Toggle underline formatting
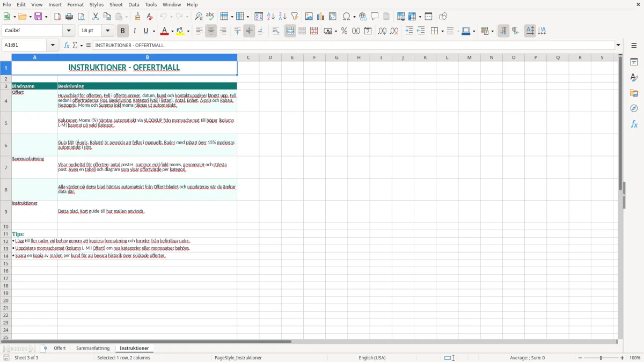This screenshot has height=362, width=644. coord(146,31)
